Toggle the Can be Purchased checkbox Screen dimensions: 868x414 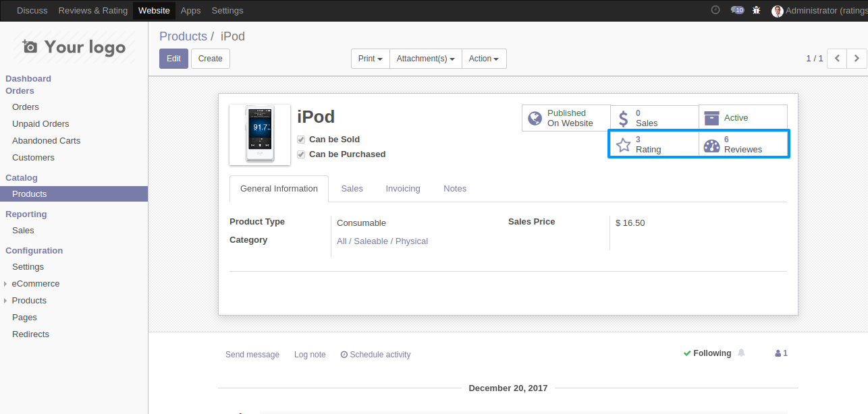click(301, 154)
